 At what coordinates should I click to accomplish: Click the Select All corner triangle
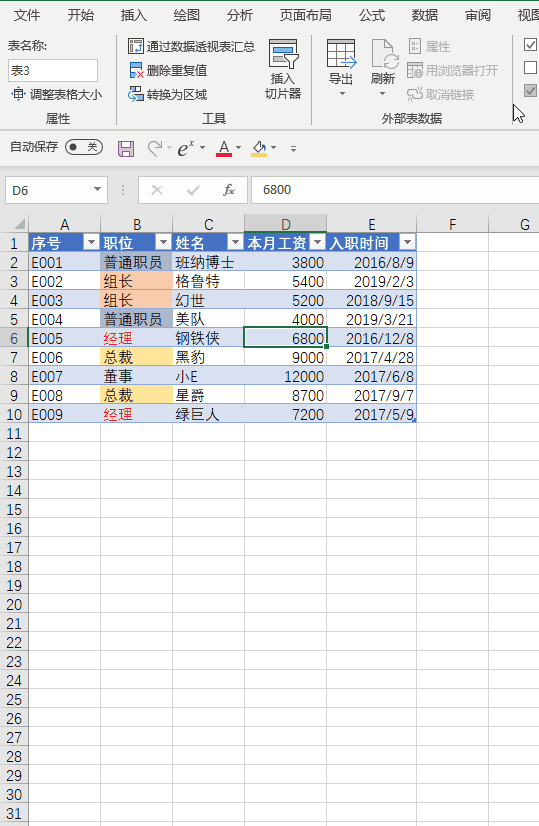(19, 224)
